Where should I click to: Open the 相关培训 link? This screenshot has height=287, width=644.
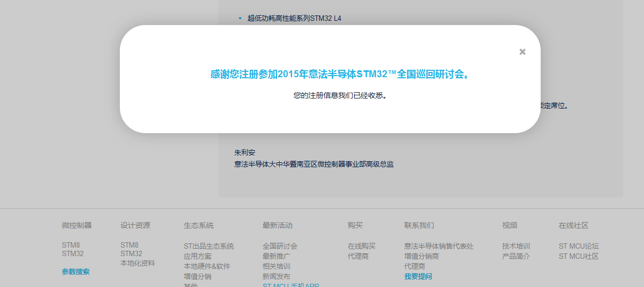(276, 267)
